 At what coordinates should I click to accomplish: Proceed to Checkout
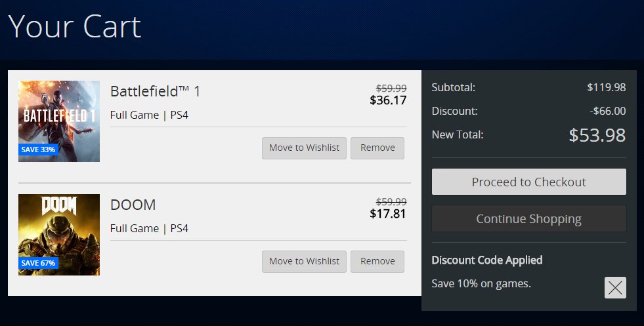click(x=529, y=182)
